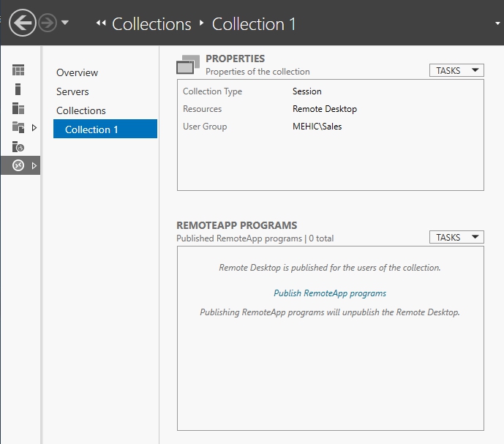Select the Local Server sidebar icon
This screenshot has height=444, width=504.
click(18, 89)
